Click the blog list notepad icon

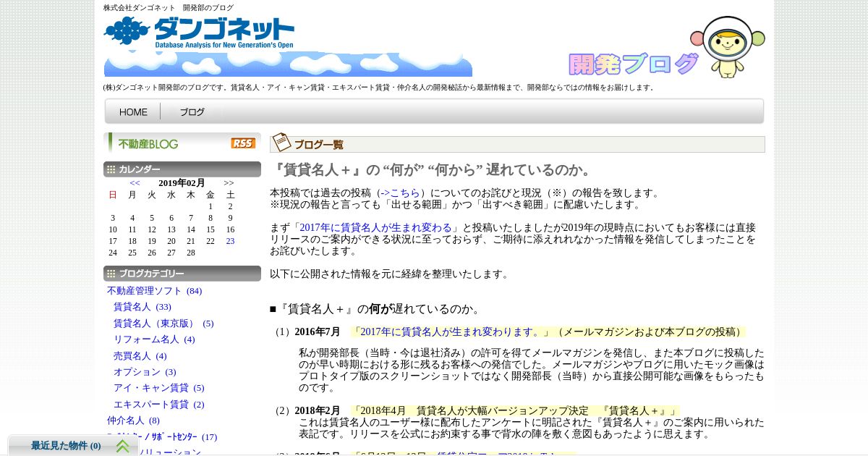[281, 143]
